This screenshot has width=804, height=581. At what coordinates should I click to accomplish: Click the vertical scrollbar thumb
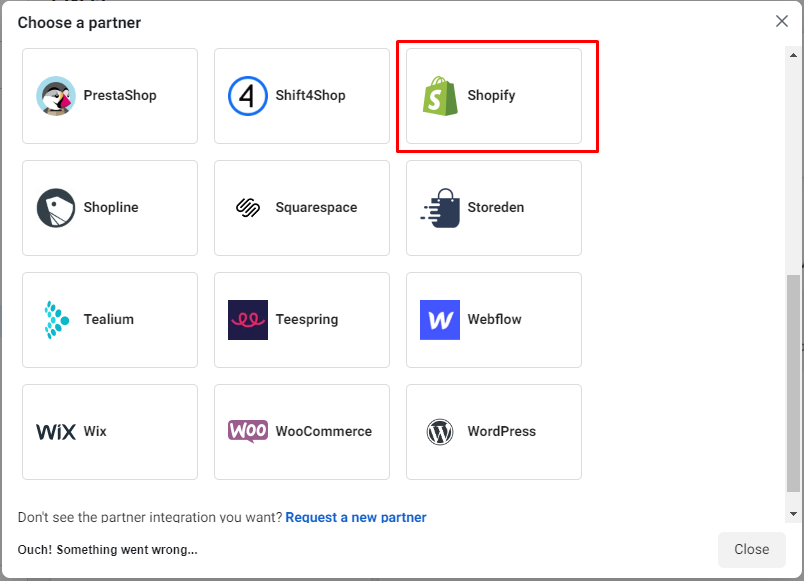click(793, 383)
